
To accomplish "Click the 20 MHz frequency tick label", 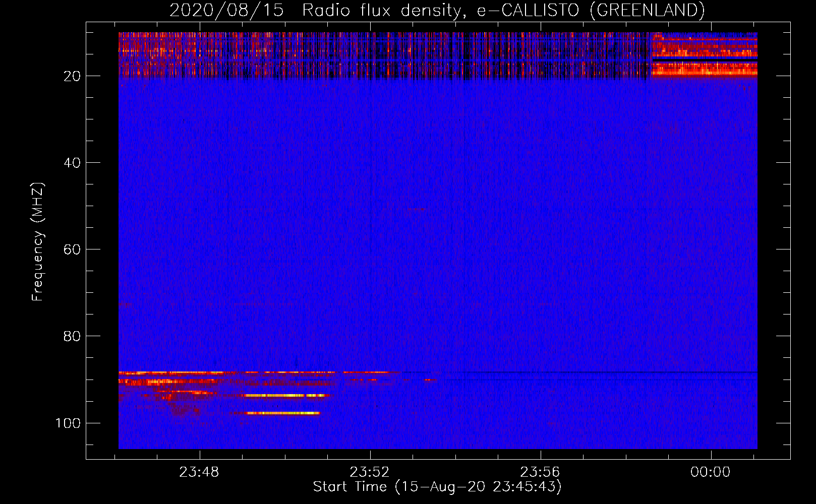I will [x=72, y=76].
